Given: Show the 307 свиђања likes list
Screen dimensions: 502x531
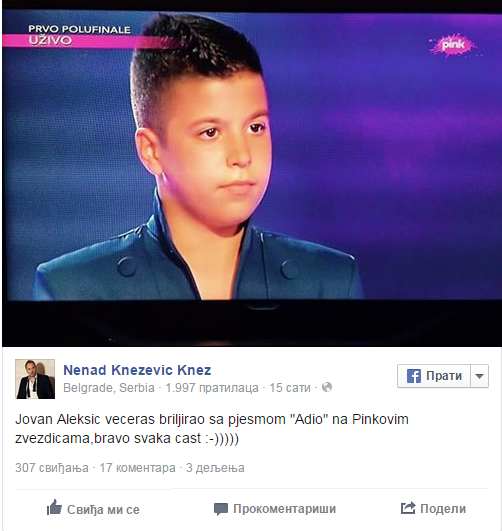Looking at the screenshot, I should coord(52,468).
